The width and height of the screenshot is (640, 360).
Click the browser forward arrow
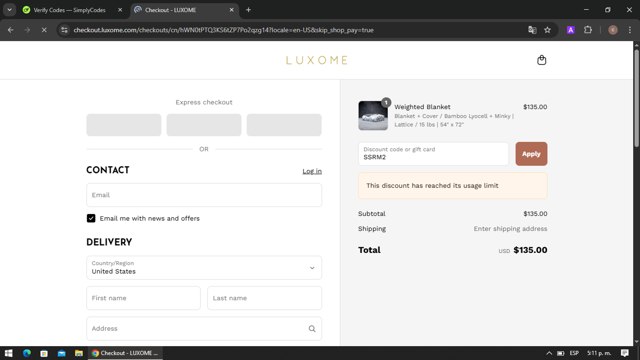pyautogui.click(x=27, y=30)
